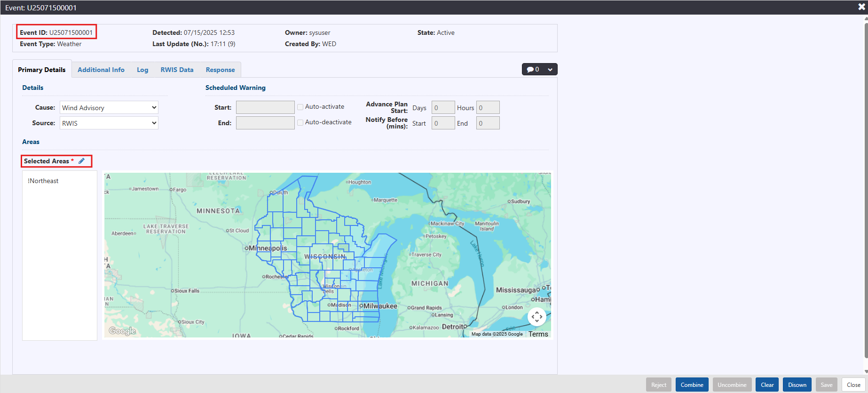
Task: Open the RWIS Data tab
Action: (177, 70)
